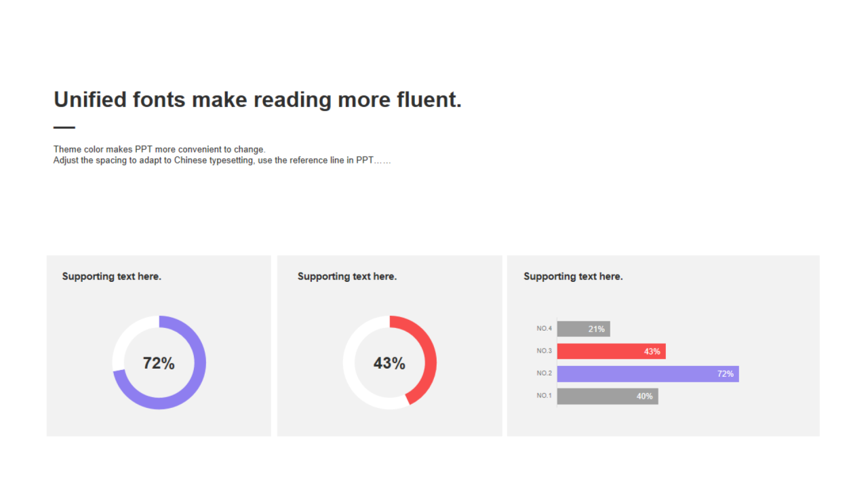Select the 43% label inside the donut

[389, 363]
